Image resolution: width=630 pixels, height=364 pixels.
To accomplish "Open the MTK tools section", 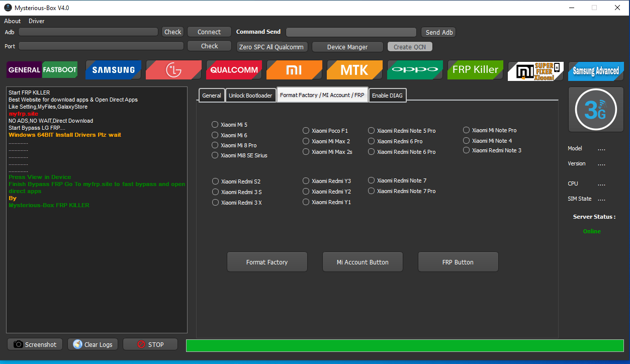I will coord(354,70).
